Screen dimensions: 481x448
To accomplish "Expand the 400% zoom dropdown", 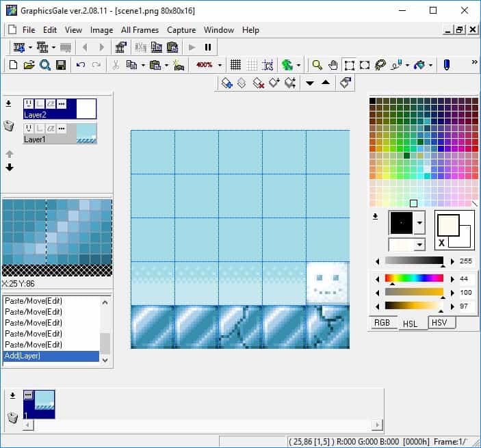I will (220, 65).
